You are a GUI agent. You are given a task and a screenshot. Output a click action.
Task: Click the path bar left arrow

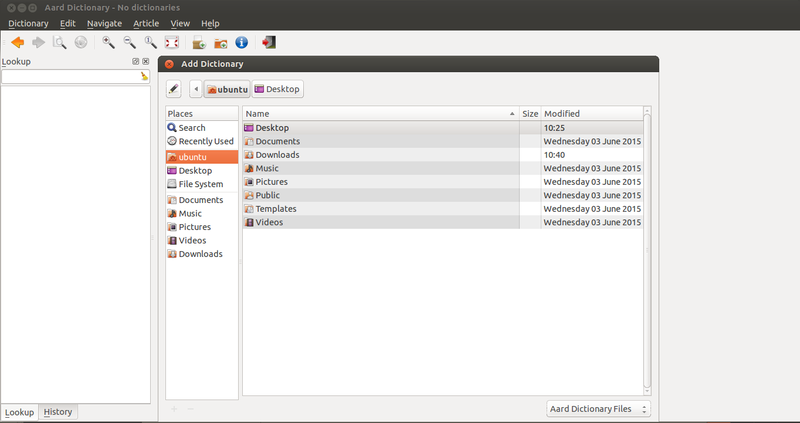[x=196, y=89]
